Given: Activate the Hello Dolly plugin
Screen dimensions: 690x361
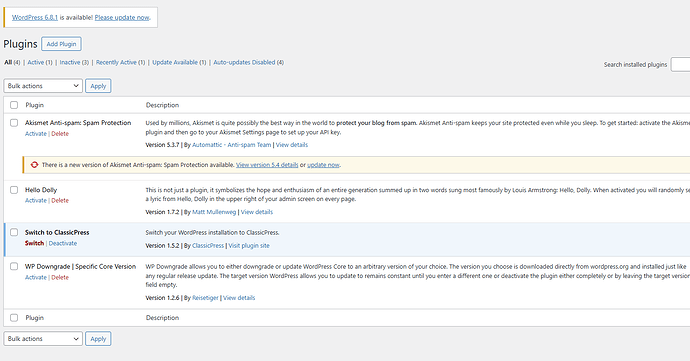Looking at the screenshot, I should tap(36, 200).
